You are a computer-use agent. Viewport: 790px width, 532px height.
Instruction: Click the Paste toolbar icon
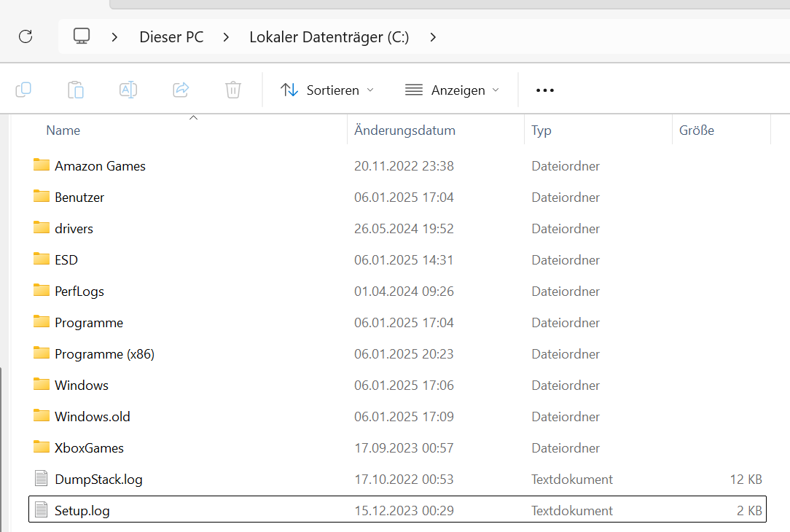[76, 90]
